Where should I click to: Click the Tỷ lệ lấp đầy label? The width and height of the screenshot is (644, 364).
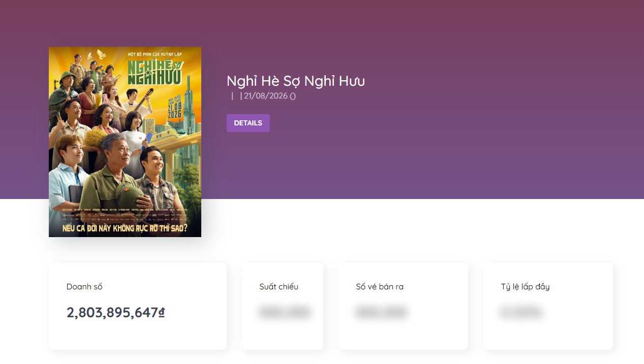click(525, 287)
